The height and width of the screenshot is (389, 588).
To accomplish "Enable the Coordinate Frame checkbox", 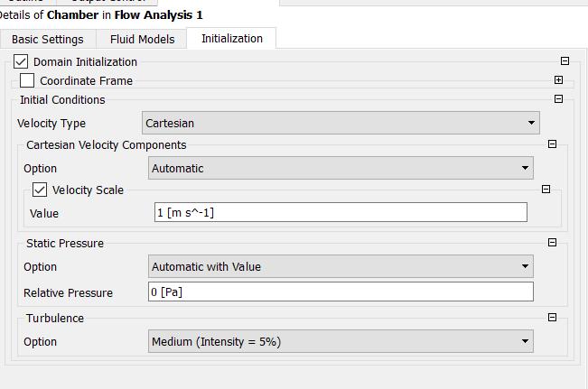I will (x=27, y=81).
